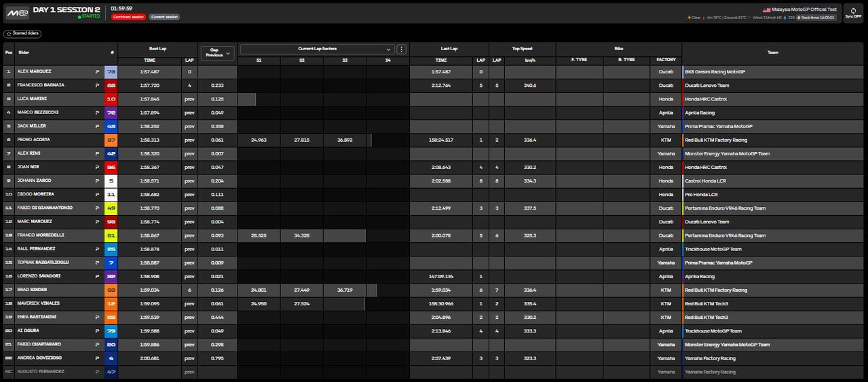Screen dimensions: 868x382
Task: Click the pit icon for Fabio Di Giannantonio
Action: [x=96, y=208]
